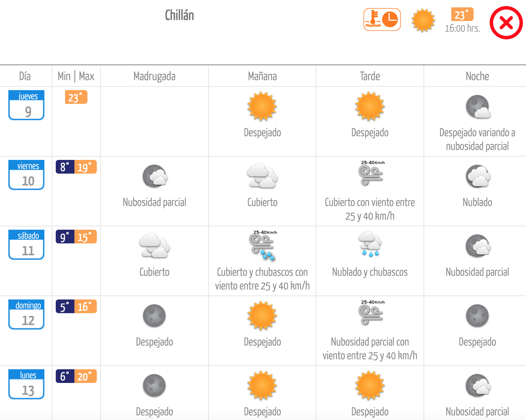Viewport: 526px width, 420px height.
Task: Click sábado tarde rain cloud icon
Action: click(x=370, y=244)
